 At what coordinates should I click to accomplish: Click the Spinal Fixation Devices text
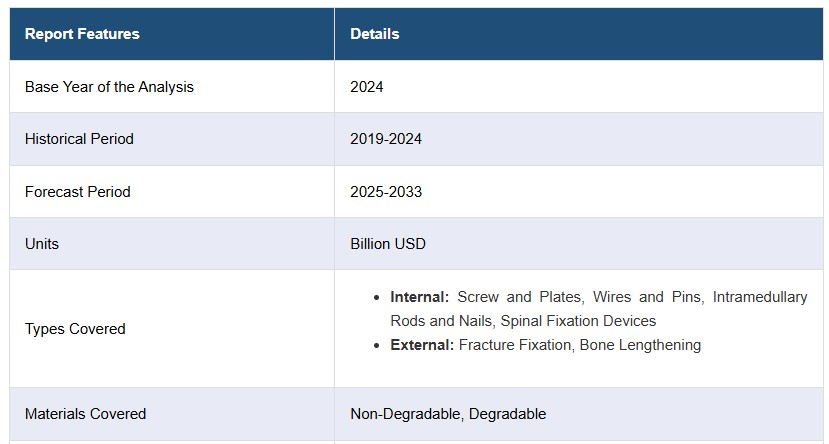(578, 321)
